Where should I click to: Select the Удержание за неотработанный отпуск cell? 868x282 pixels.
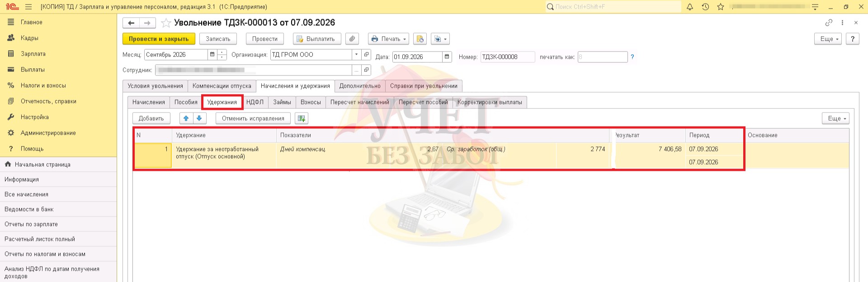224,155
